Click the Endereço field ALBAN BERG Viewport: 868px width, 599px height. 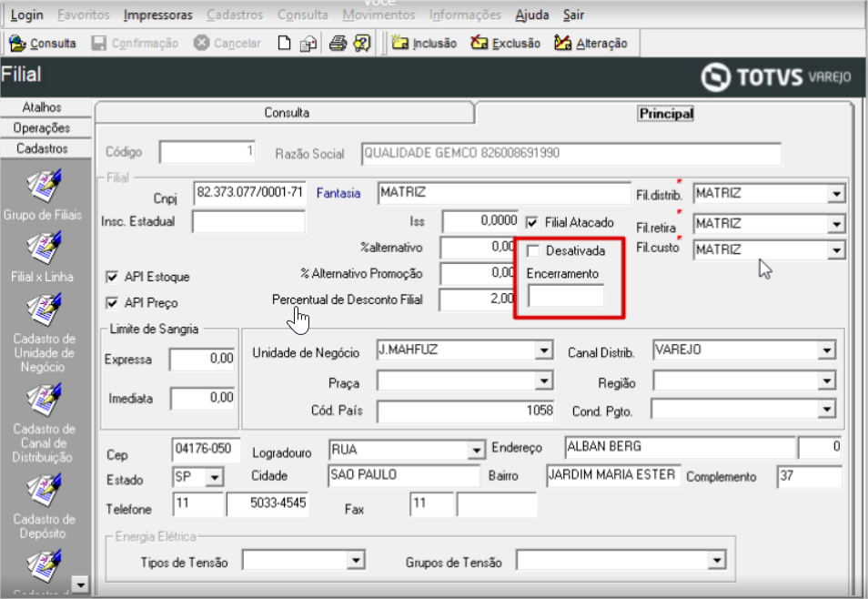tap(681, 447)
